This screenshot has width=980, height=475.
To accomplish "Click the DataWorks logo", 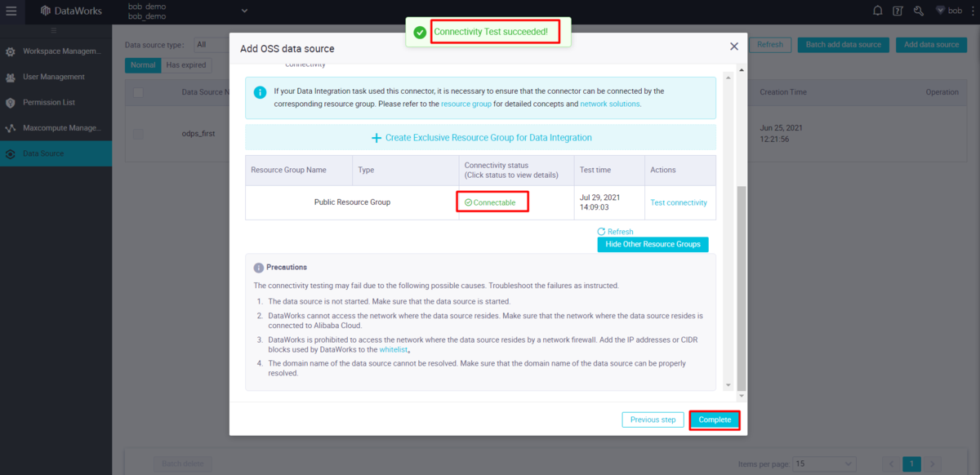I will [x=71, y=11].
